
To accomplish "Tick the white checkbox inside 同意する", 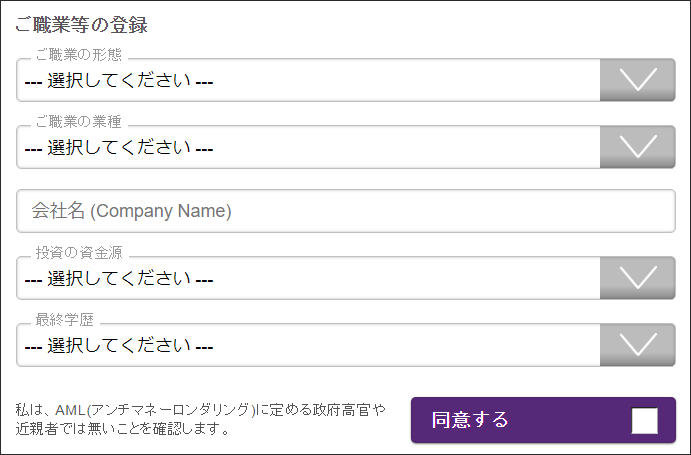I will tap(644, 421).
